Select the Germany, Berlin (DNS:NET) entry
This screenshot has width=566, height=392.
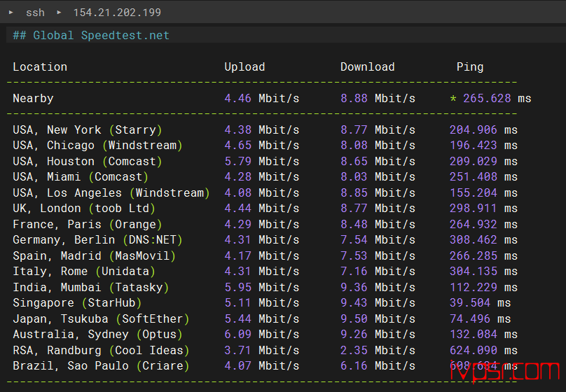(97, 240)
